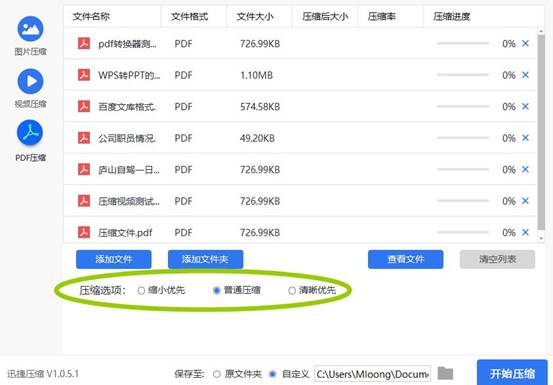This screenshot has height=385, width=553.
Task: Select the 缩小优先 compression option
Action: 141,291
